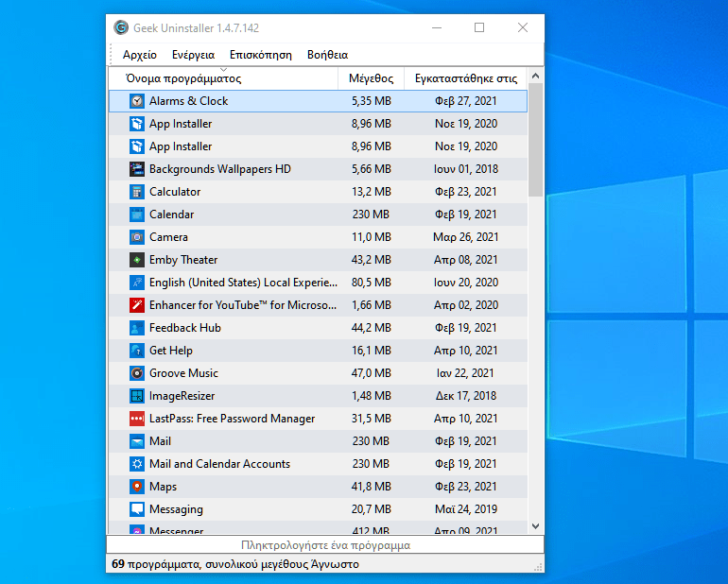Click the sort arrow above Όνομα προγράμματος
728x584 pixels.
[x=223, y=70]
